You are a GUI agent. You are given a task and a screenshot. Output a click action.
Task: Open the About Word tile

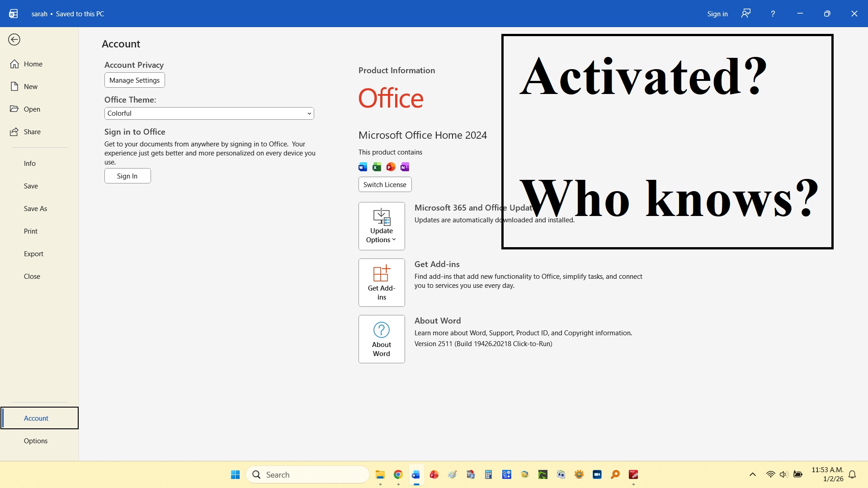tap(382, 339)
